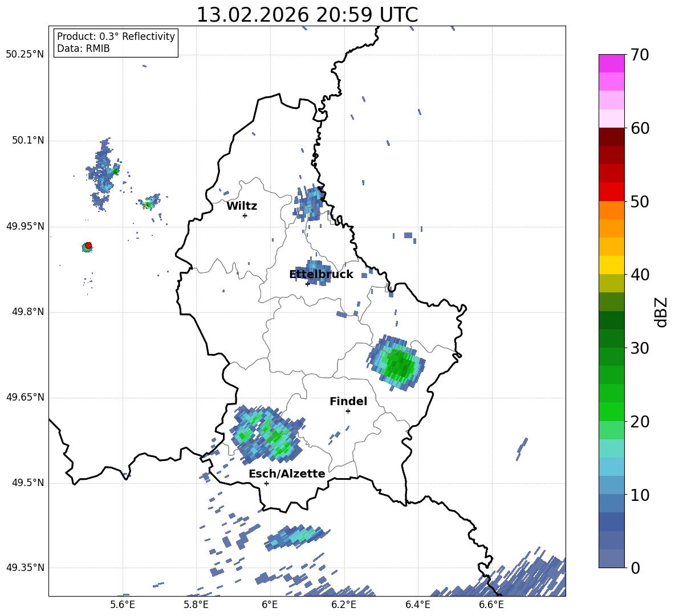
Task: Click the 49.5°N latitude label
Action: pyautogui.click(x=27, y=483)
